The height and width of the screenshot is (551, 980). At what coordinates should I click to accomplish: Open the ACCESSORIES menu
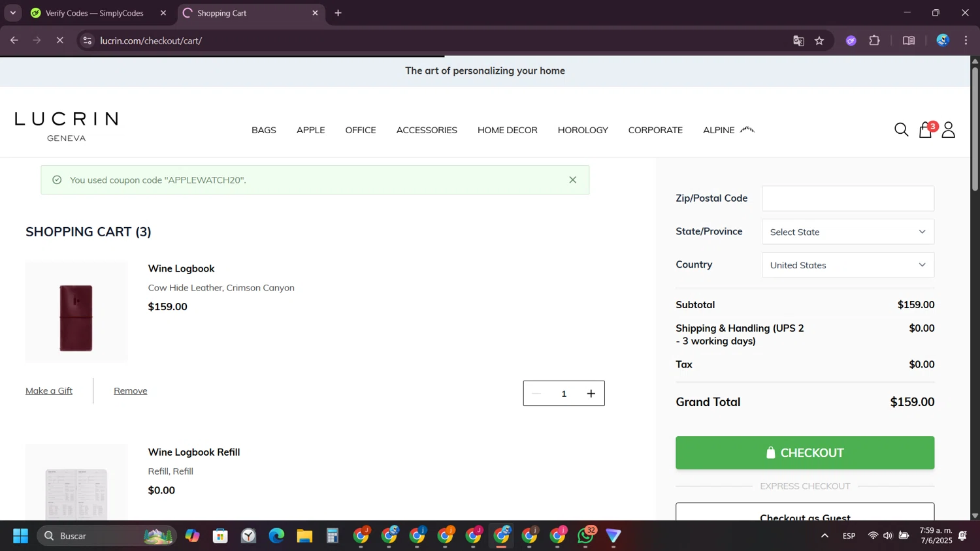click(427, 130)
